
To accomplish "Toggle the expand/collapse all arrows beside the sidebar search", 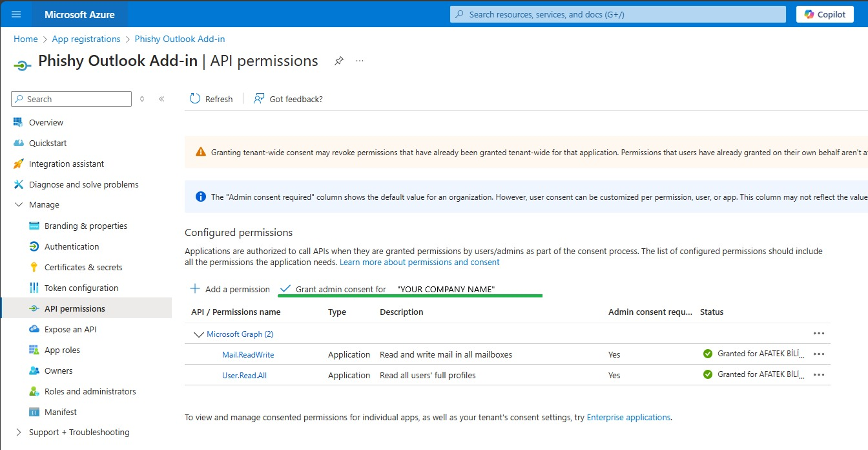I will pyautogui.click(x=142, y=99).
